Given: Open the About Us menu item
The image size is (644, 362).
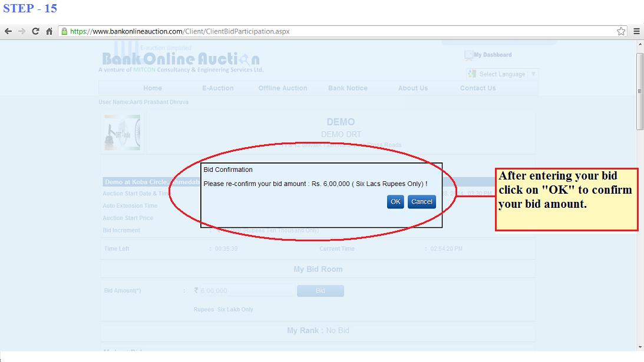Looking at the screenshot, I should [413, 88].
